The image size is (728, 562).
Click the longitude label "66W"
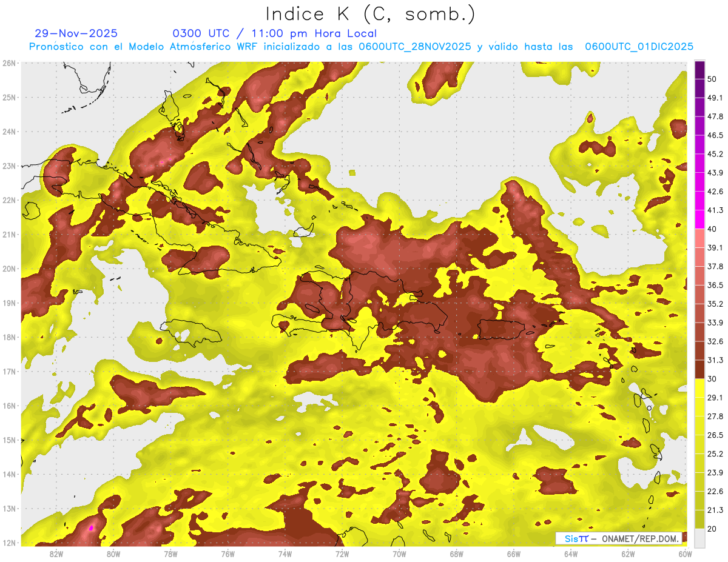[514, 554]
